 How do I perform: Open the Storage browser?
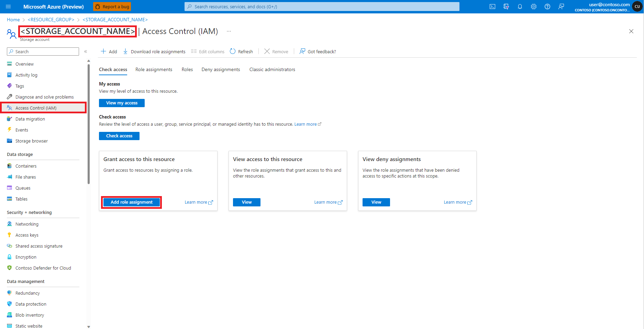click(x=31, y=141)
